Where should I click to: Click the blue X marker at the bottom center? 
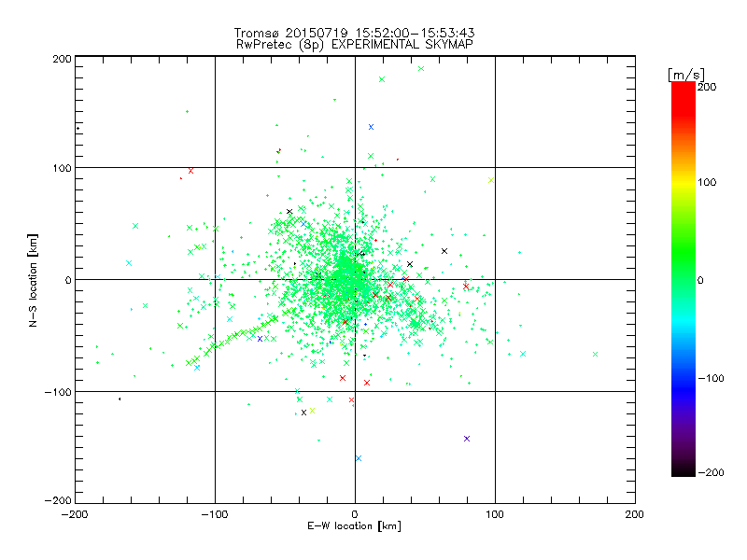pyautogui.click(x=359, y=458)
